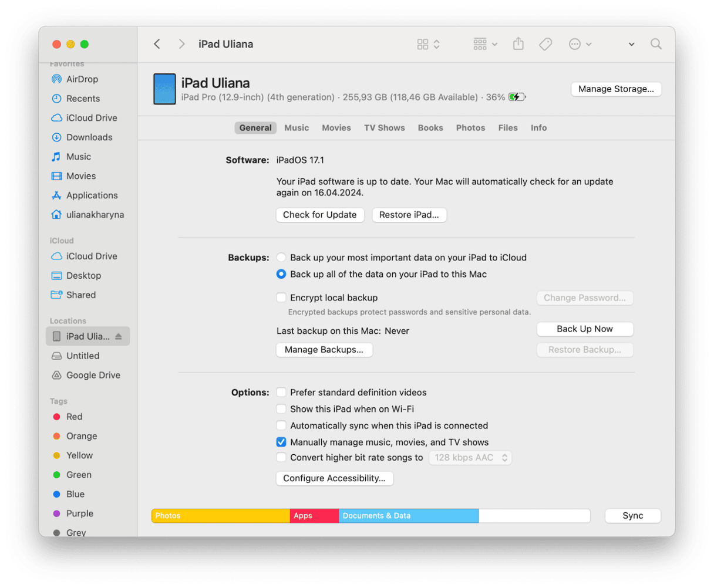This screenshot has height=588, width=714.
Task: Select the Orange tag
Action: click(x=82, y=436)
